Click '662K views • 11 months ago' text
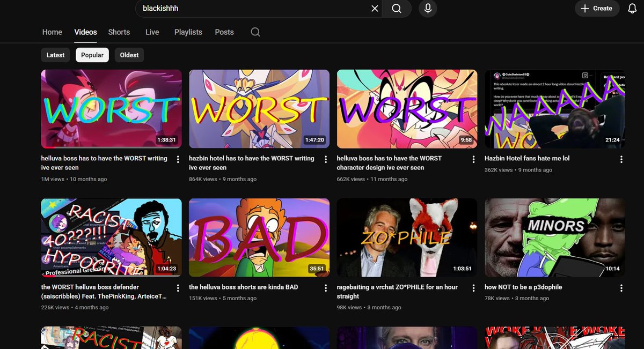This screenshot has height=349, width=644. [x=372, y=179]
